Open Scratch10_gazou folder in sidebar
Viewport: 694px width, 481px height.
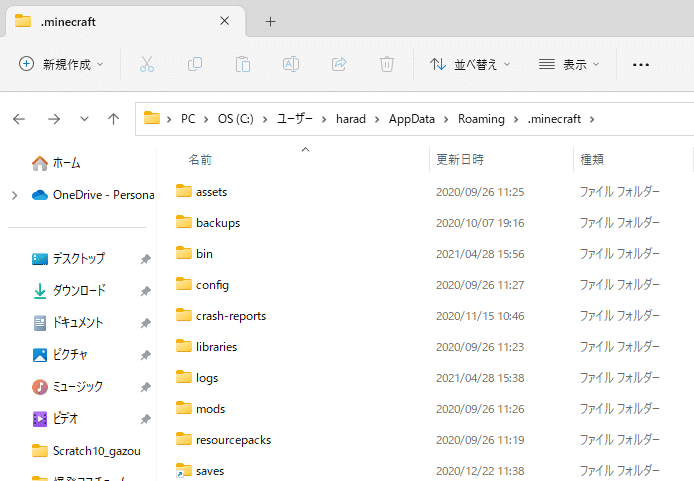[x=86, y=451]
